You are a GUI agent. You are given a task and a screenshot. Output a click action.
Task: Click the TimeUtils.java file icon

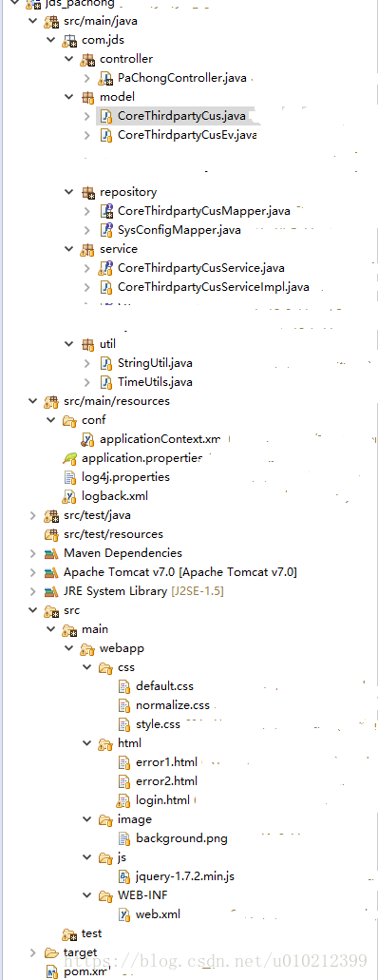[105, 382]
